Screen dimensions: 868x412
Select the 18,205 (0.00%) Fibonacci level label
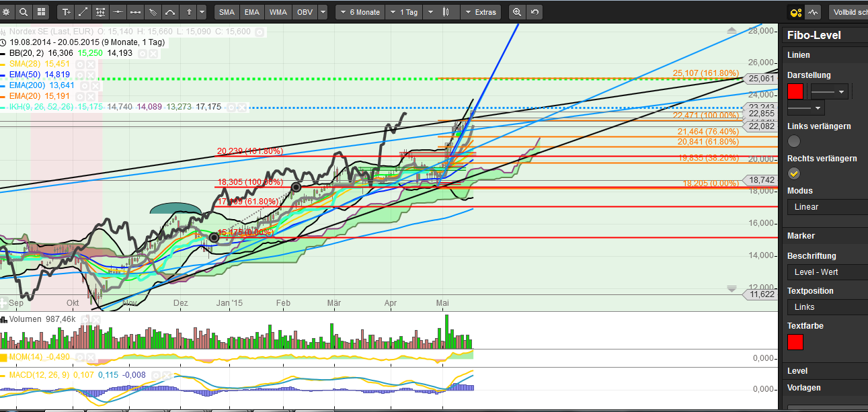tap(711, 183)
